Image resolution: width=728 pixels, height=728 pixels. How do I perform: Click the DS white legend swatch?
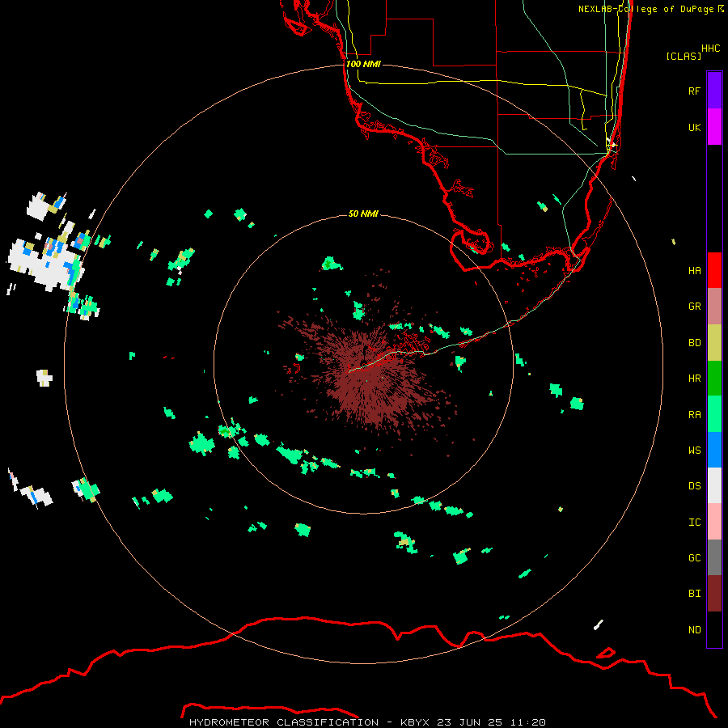[x=714, y=485]
